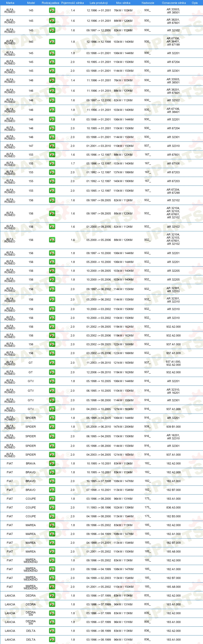
Task: Click the fuel icon in the GTV 121kW row
Action: [52, 409]
